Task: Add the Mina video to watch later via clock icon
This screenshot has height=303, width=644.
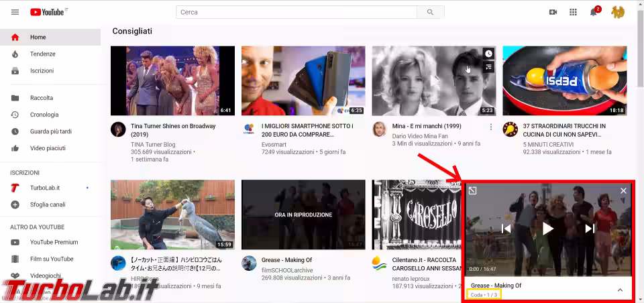Action: [488, 54]
